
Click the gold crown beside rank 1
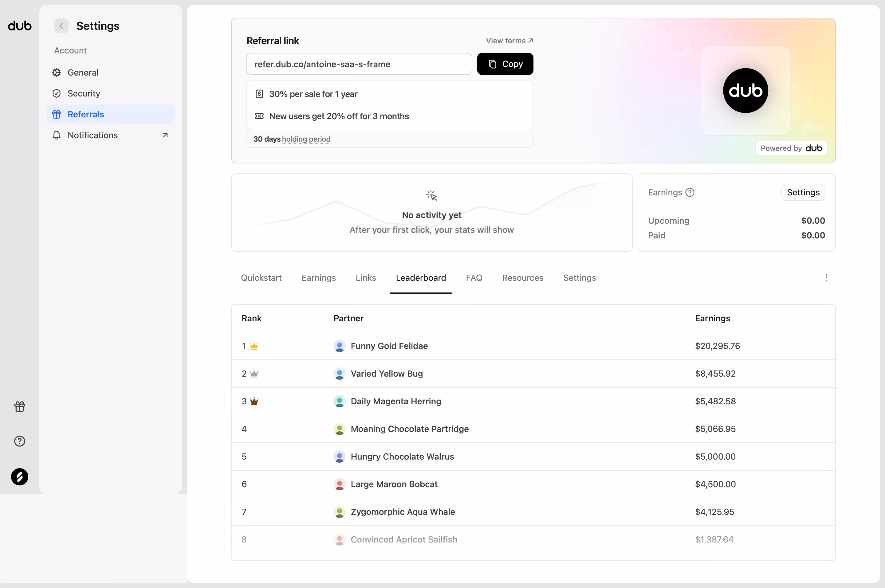pos(254,346)
